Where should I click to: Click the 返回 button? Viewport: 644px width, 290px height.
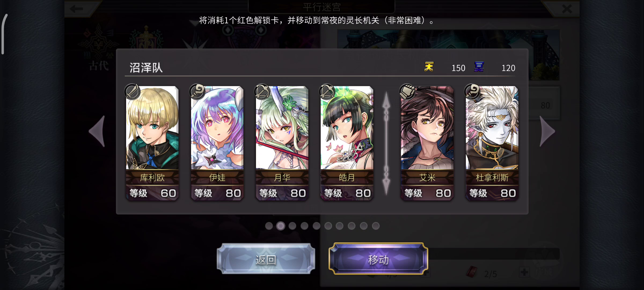click(266, 259)
